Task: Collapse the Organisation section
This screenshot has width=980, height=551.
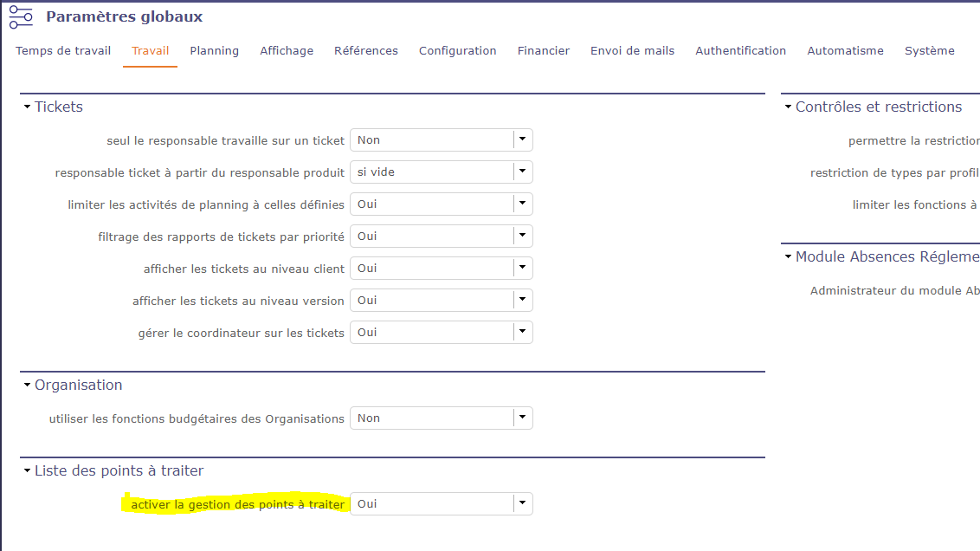Action: [x=27, y=386]
